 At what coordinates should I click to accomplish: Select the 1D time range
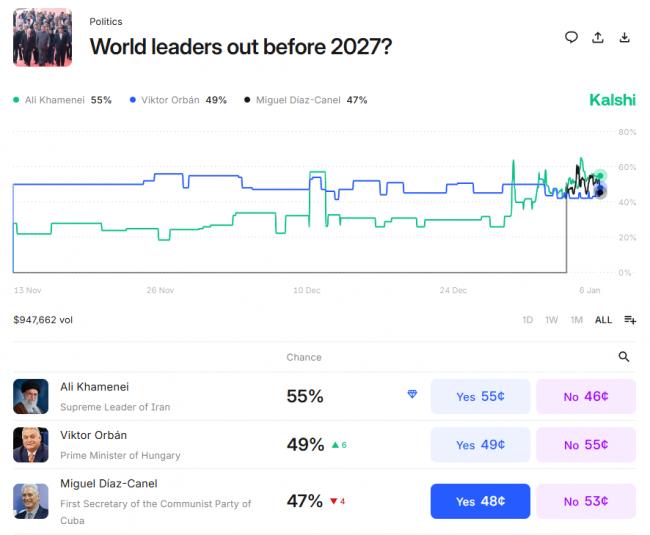click(x=527, y=320)
